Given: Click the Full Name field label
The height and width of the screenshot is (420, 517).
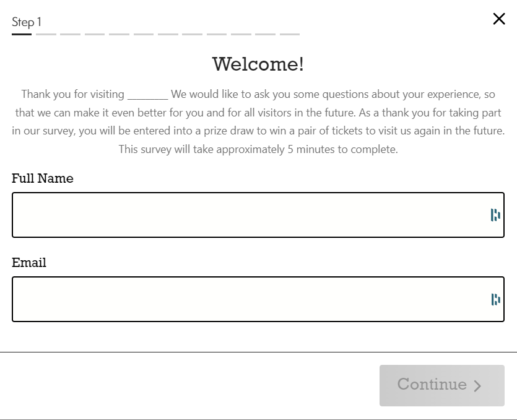Looking at the screenshot, I should click(x=42, y=178).
